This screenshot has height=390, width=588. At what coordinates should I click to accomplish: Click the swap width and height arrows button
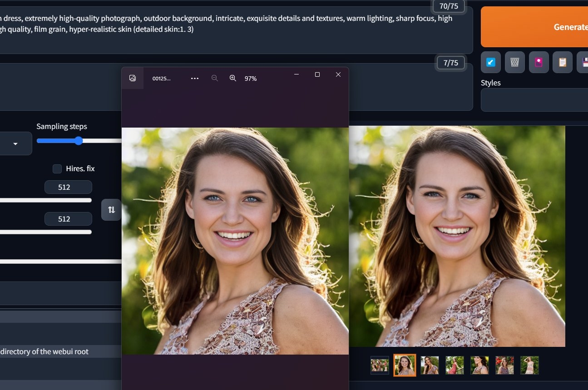click(x=111, y=210)
